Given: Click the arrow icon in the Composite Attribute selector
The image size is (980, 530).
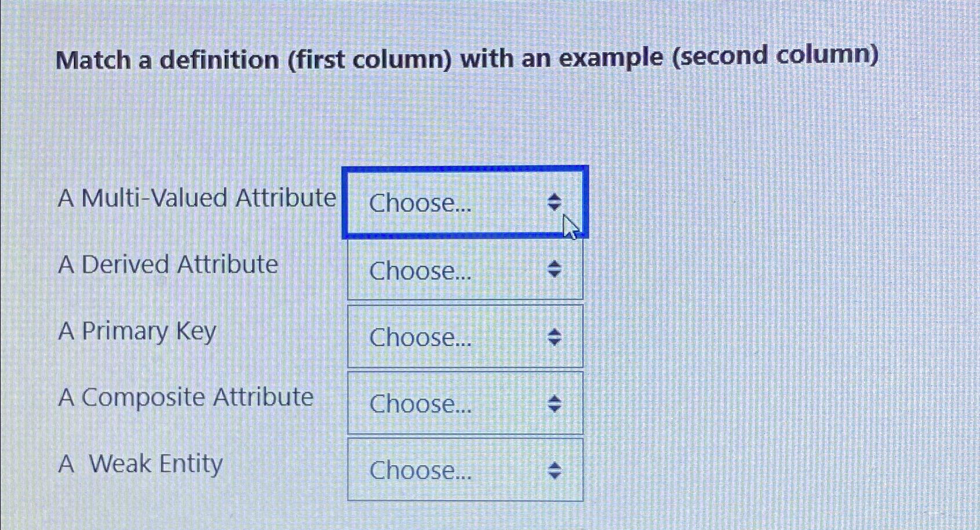Looking at the screenshot, I should tap(555, 402).
